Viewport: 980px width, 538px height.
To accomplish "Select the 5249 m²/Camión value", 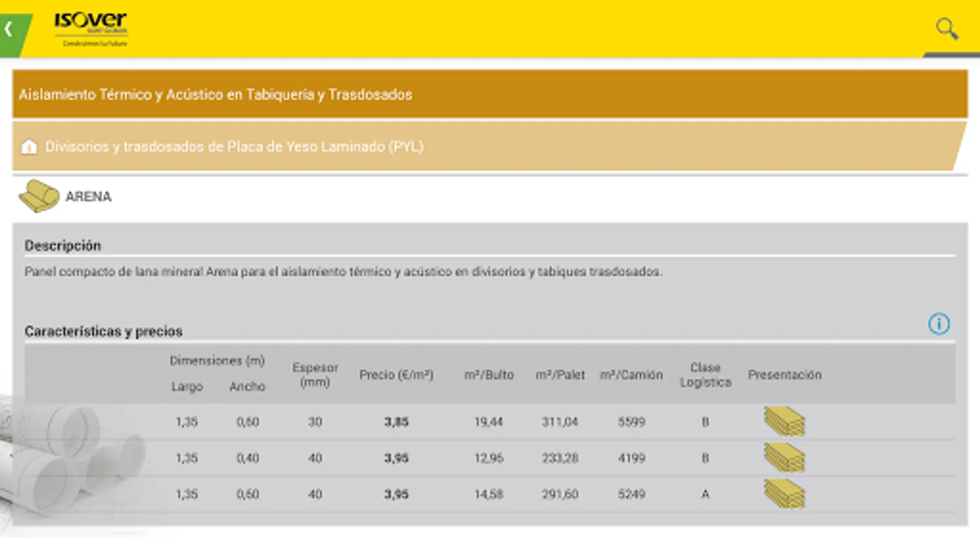I will click(632, 494).
